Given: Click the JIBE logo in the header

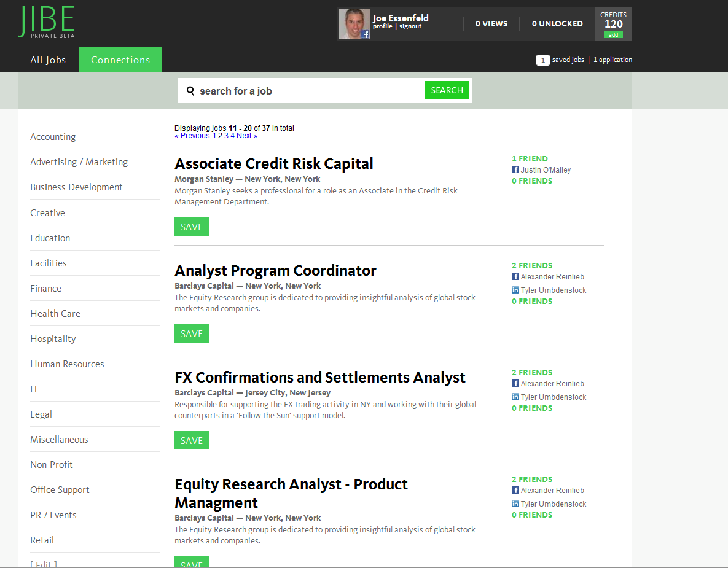Looking at the screenshot, I should click(47, 22).
